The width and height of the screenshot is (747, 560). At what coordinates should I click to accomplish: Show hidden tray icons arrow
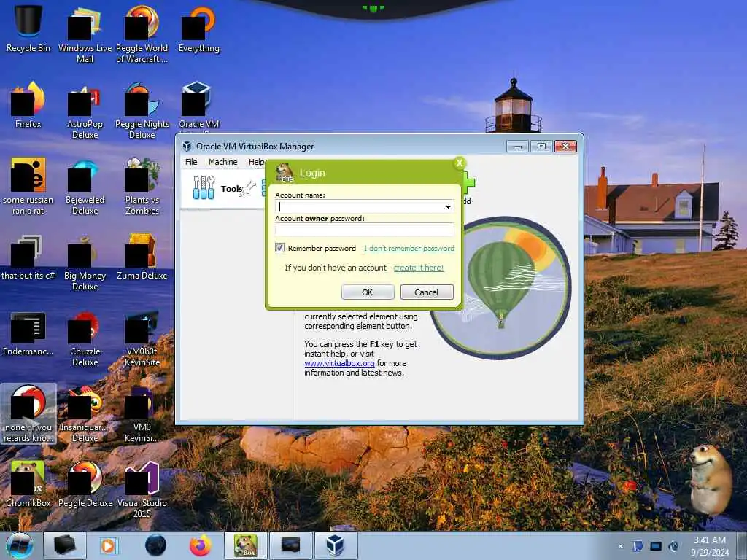[x=620, y=546]
